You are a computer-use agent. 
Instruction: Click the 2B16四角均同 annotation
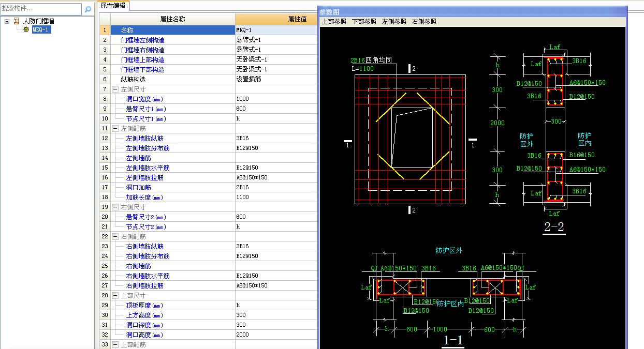[x=371, y=61]
